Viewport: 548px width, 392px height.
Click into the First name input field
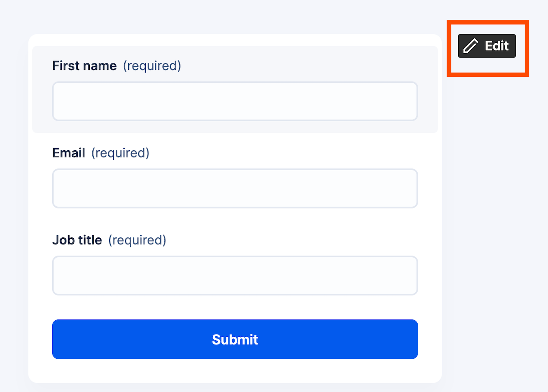(235, 101)
